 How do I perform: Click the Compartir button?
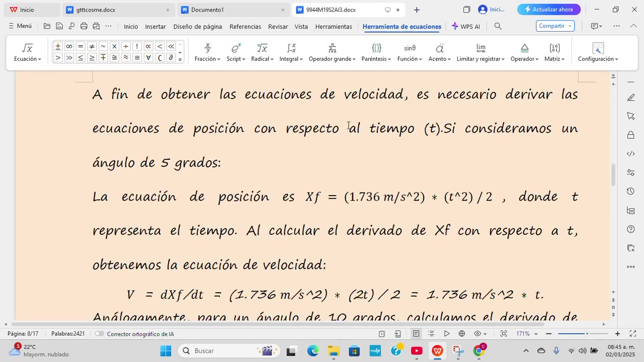pyautogui.click(x=555, y=26)
